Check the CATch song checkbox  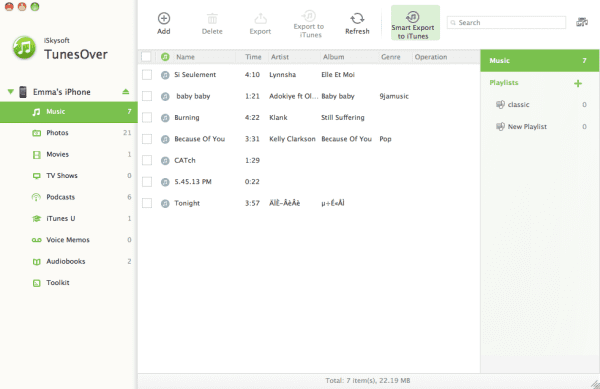click(147, 160)
